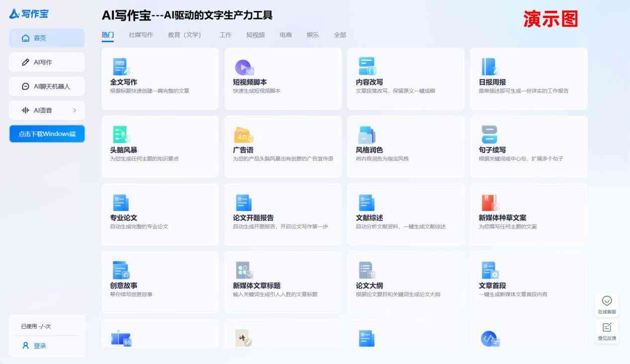Go to the 短视频 tab
Screen dimensions: 630x364
(x=255, y=35)
